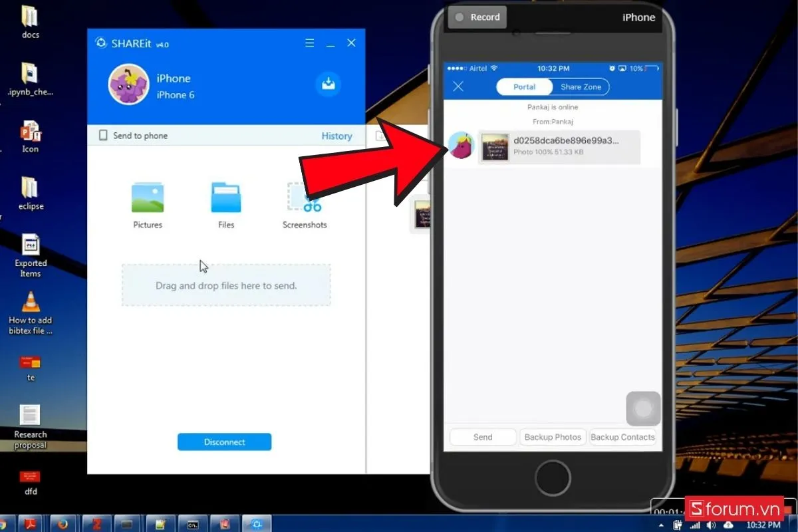This screenshot has width=798, height=532.
Task: Click the Disconnect button
Action: click(224, 442)
